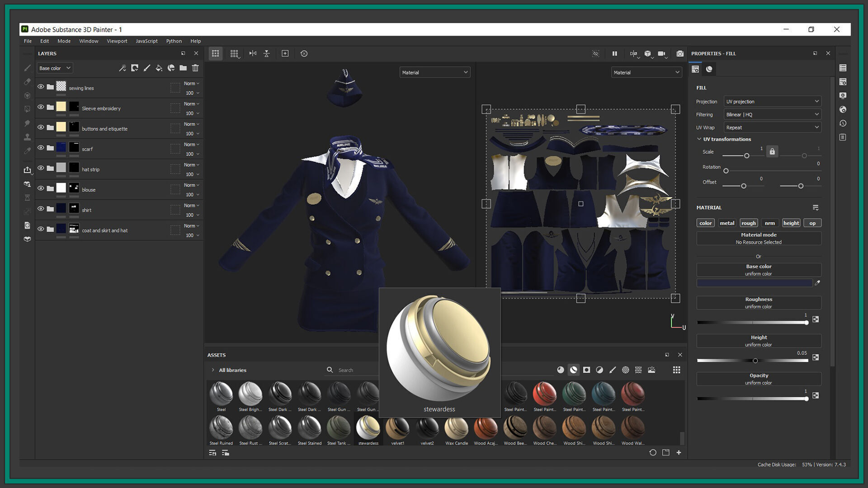Viewport: 868px width, 488px height.
Task: Hide the buttons and etiquette layer
Action: point(41,127)
